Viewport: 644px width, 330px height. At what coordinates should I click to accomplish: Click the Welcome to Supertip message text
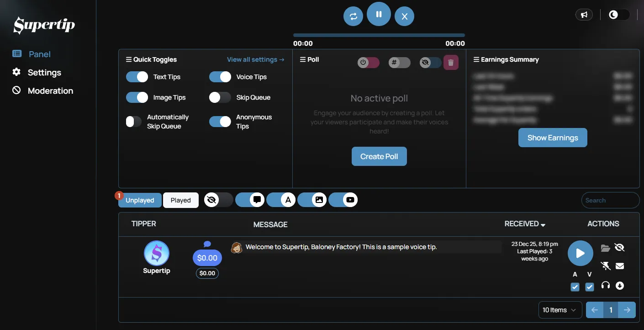(x=341, y=247)
